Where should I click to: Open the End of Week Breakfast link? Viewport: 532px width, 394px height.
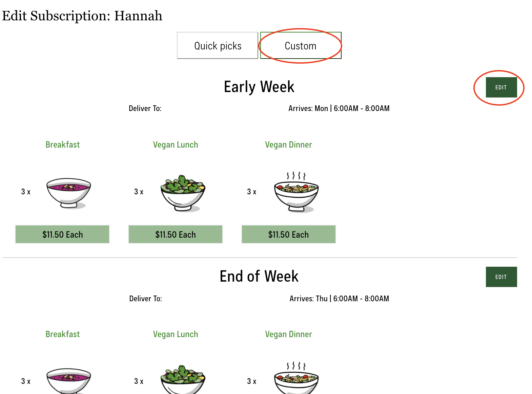coord(63,334)
